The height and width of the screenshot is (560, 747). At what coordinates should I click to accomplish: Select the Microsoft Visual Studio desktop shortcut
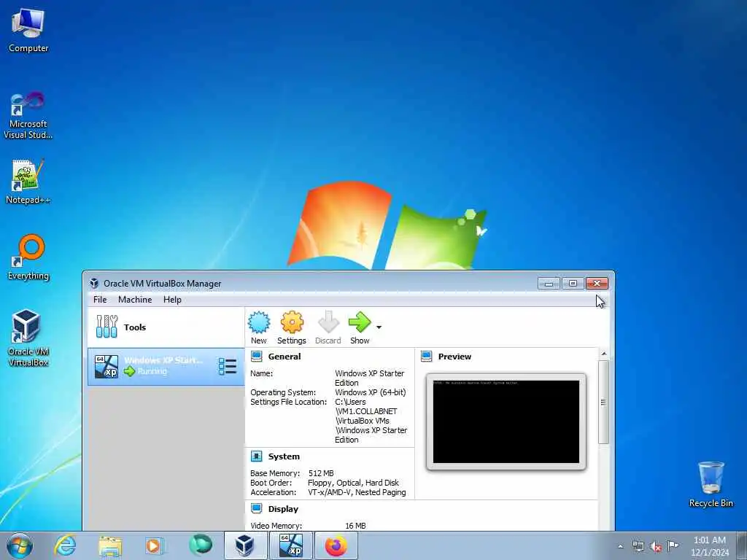click(x=28, y=115)
